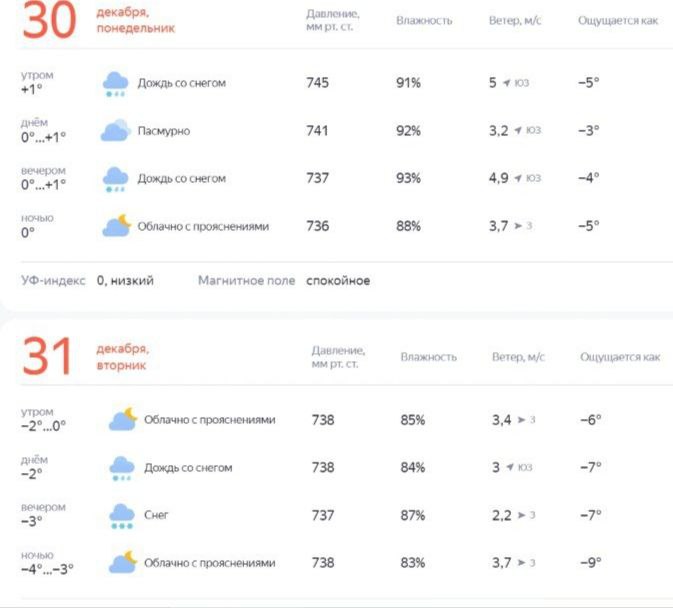Click the rain-with-snow icon for December 31 daytime
The height and width of the screenshot is (608, 673).
coord(122,468)
